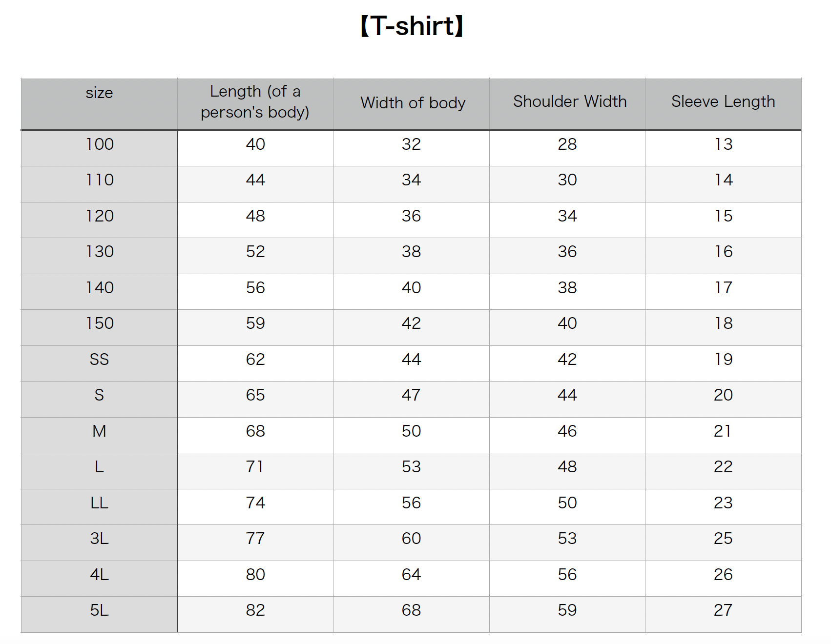Click the T-shirt title heading
The width and height of the screenshot is (831, 644).
(x=412, y=26)
